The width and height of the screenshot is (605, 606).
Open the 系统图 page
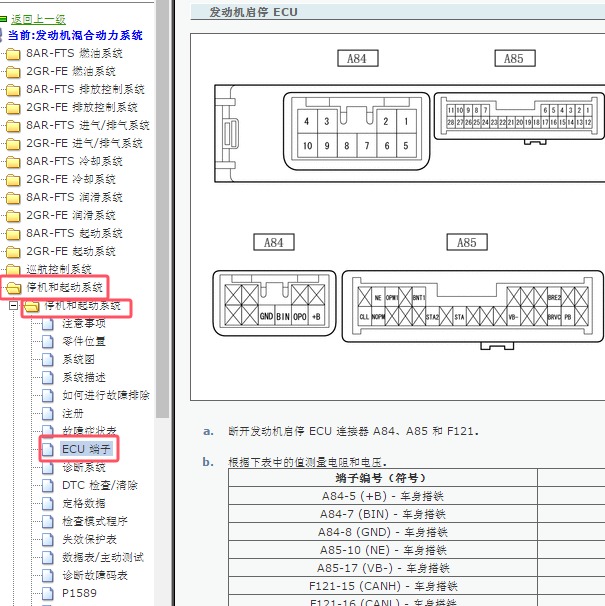78,359
